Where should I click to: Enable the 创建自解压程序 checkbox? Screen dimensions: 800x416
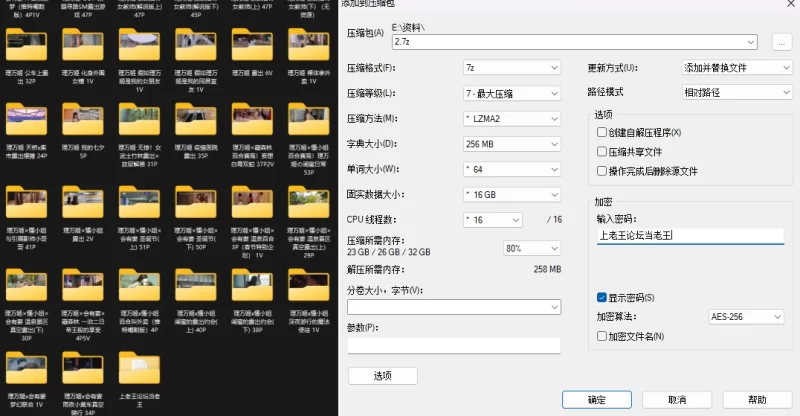coord(602,132)
